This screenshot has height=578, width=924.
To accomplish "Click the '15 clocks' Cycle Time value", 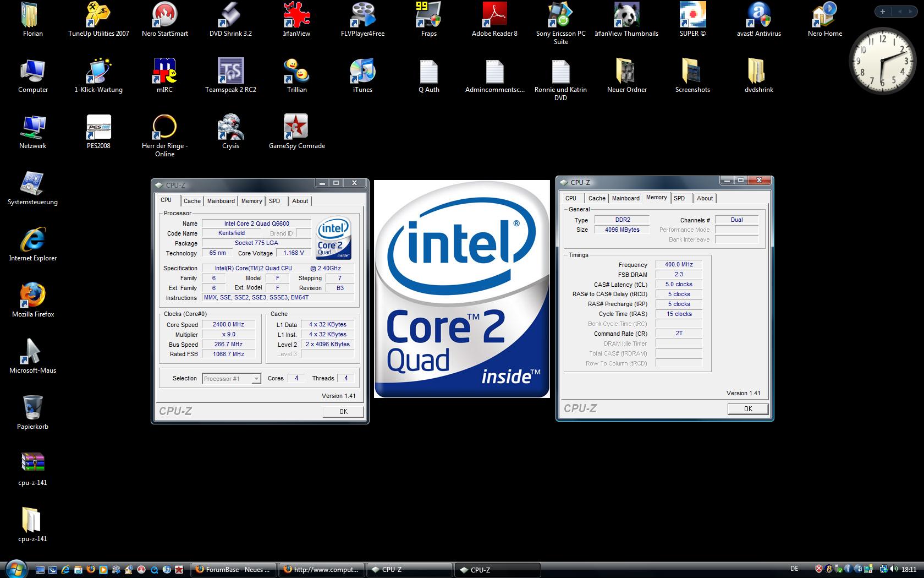I will click(x=679, y=314).
